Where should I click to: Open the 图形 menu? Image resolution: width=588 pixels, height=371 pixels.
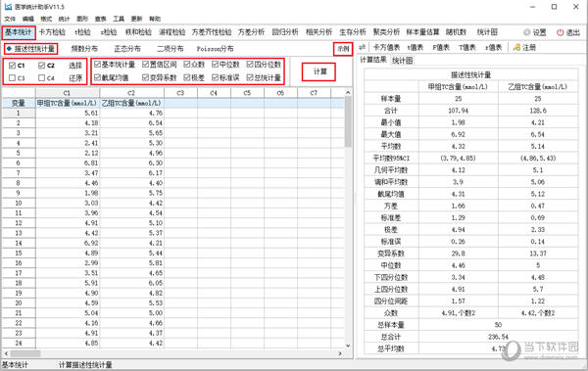(82, 19)
